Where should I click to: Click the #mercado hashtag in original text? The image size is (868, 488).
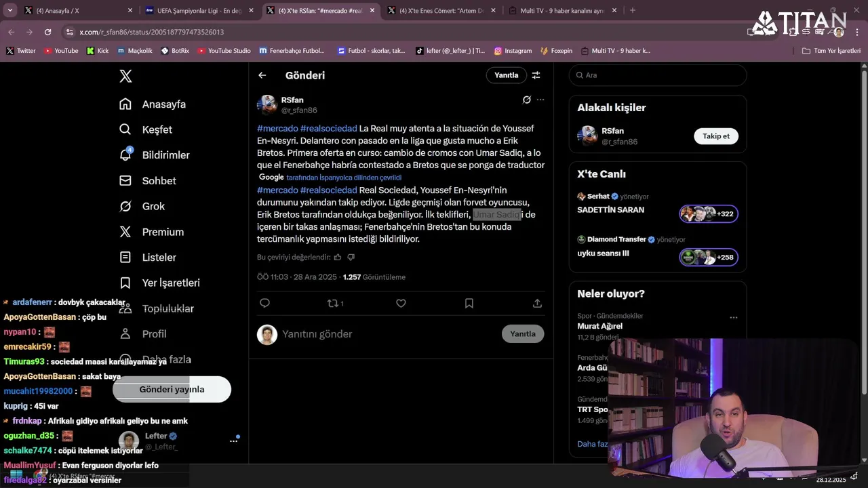click(277, 128)
